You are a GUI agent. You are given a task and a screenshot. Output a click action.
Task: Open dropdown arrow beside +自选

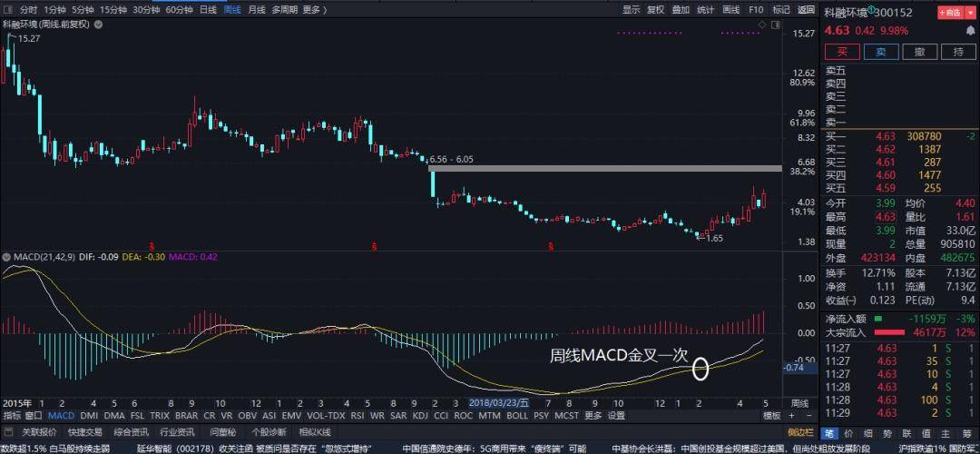tap(970, 13)
